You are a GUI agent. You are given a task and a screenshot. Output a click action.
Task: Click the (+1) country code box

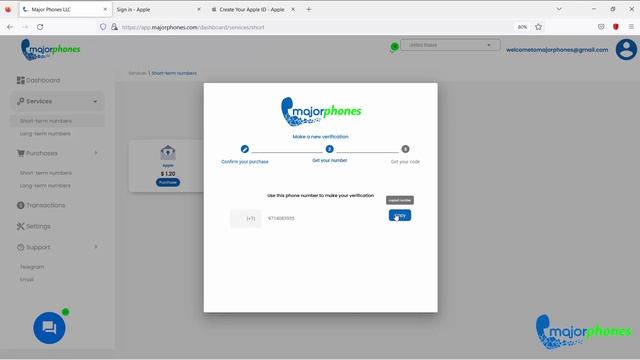tap(245, 218)
